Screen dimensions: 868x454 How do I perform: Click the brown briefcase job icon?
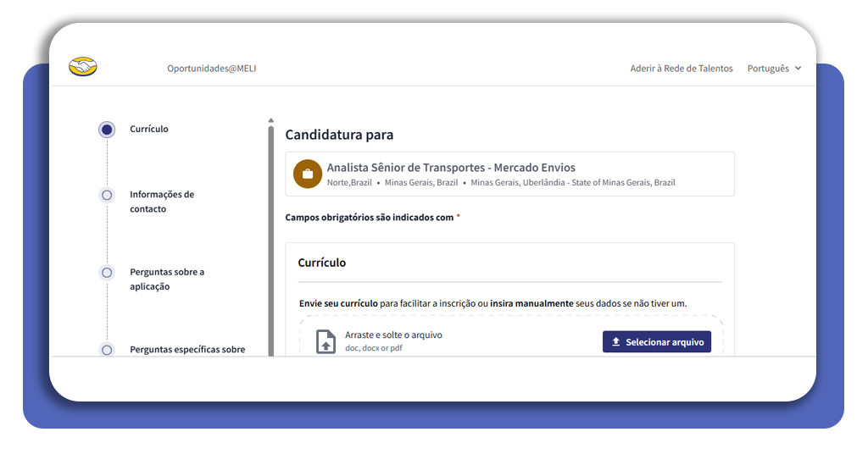click(308, 174)
